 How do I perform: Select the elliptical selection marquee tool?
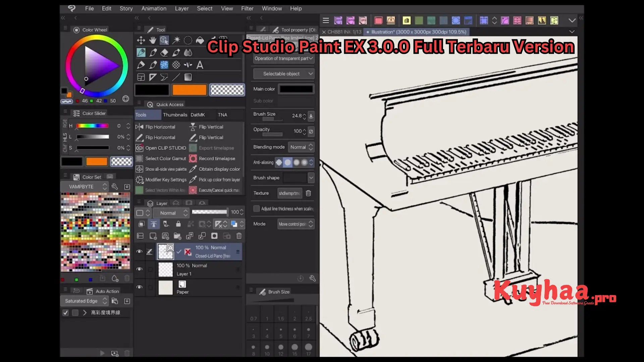(x=188, y=41)
